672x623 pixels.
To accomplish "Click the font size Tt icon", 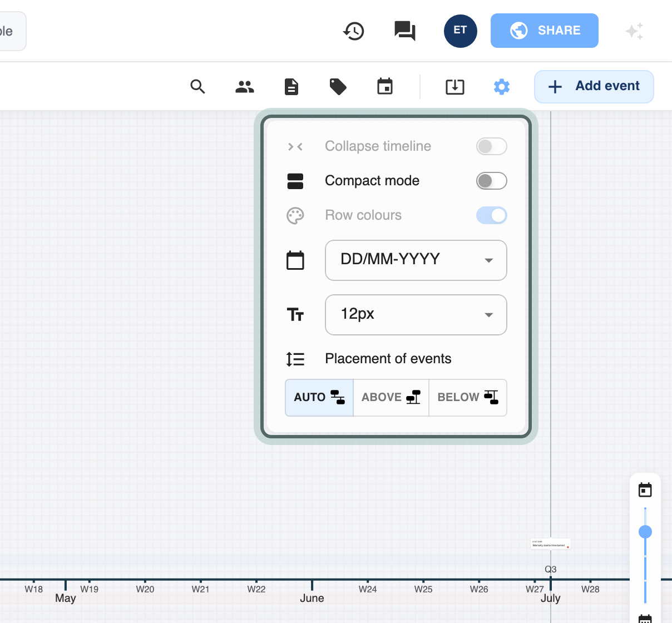I will (x=295, y=315).
